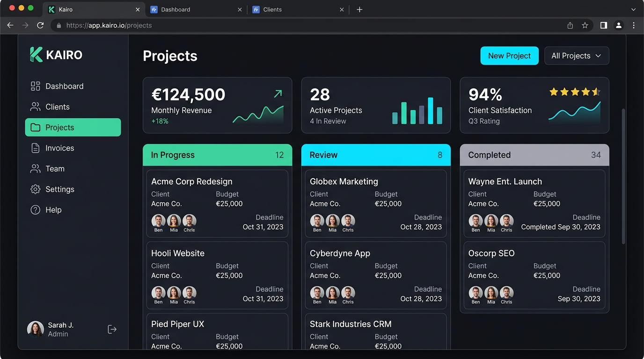Open the tab search chevron at top right

634,9
